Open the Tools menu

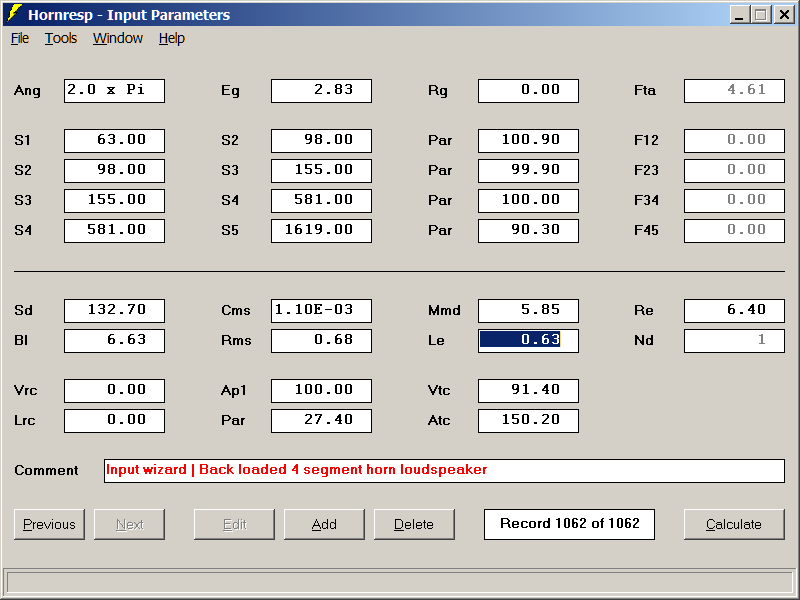tap(61, 38)
